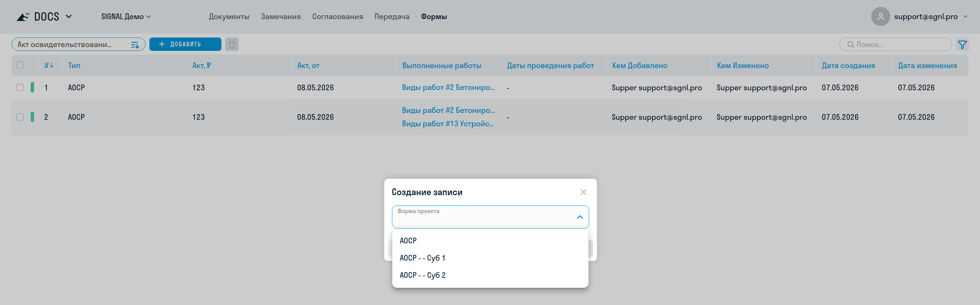Select the АОСР - - Суб 1 option
The image size is (980, 305).
tap(490, 258)
